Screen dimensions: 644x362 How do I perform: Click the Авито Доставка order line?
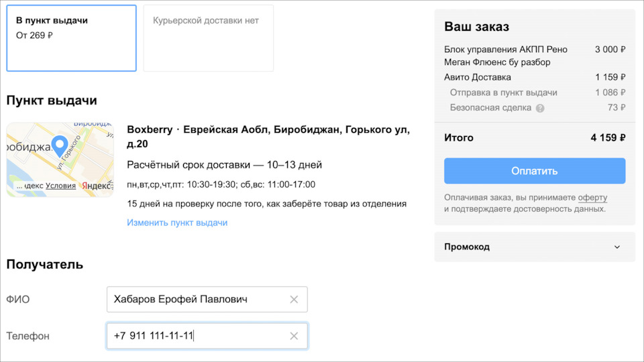(477, 77)
